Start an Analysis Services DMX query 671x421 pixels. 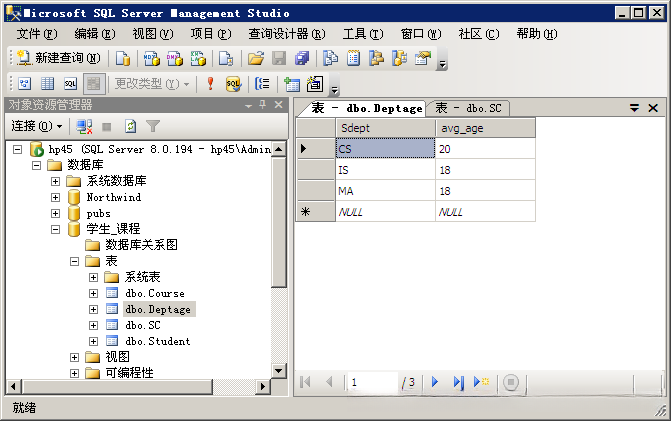pos(175,58)
